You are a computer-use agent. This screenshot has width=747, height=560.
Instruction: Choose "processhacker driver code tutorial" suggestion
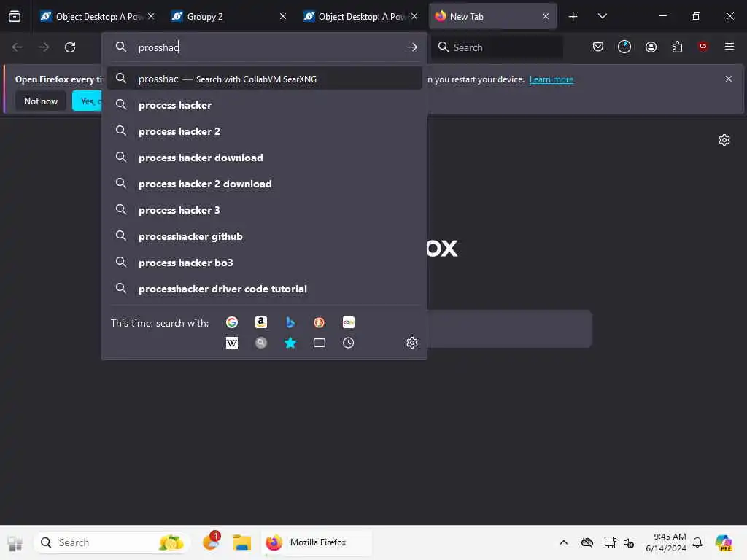(264, 289)
